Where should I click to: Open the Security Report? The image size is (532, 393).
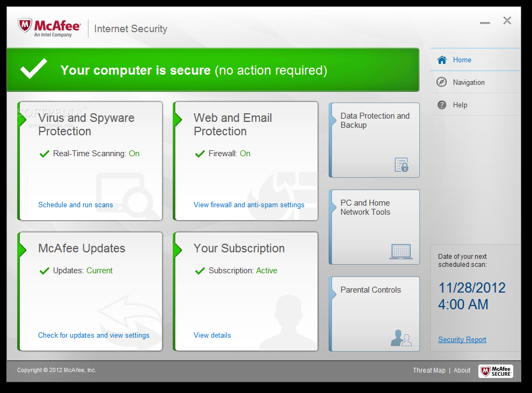pyautogui.click(x=462, y=339)
